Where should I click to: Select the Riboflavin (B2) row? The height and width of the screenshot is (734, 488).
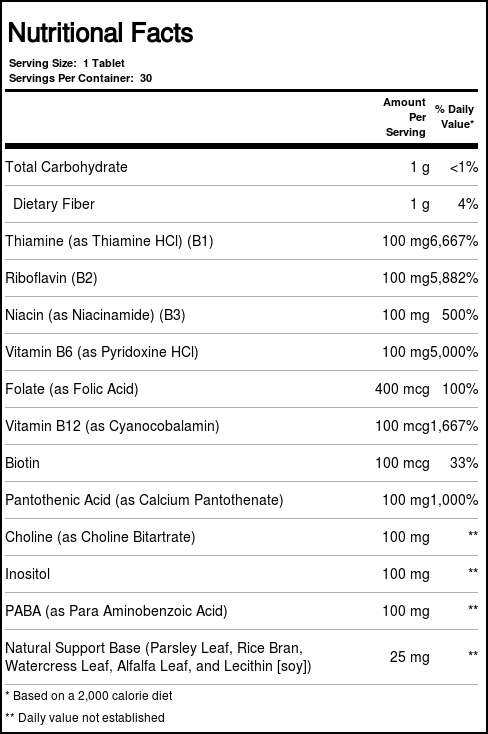coord(242,278)
